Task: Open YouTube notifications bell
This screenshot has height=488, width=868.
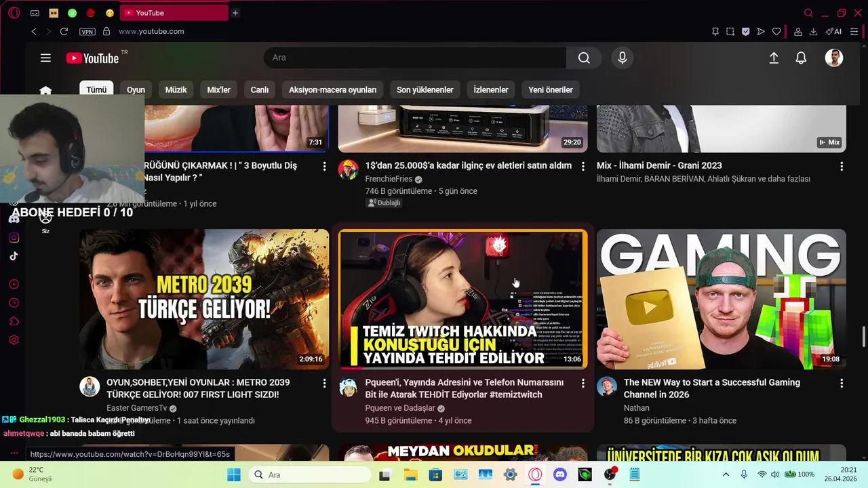Action: click(x=801, y=58)
